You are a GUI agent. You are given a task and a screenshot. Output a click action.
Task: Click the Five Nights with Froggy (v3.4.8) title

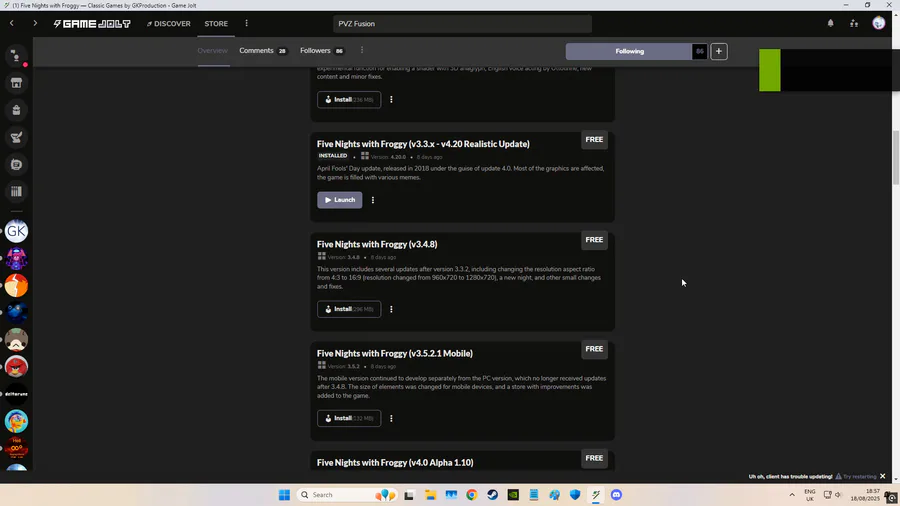tap(377, 244)
